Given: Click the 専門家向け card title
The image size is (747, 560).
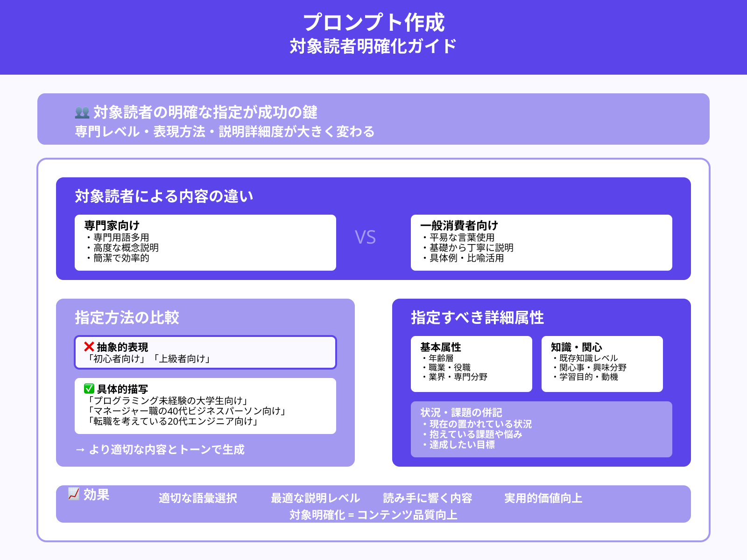Looking at the screenshot, I should (112, 225).
